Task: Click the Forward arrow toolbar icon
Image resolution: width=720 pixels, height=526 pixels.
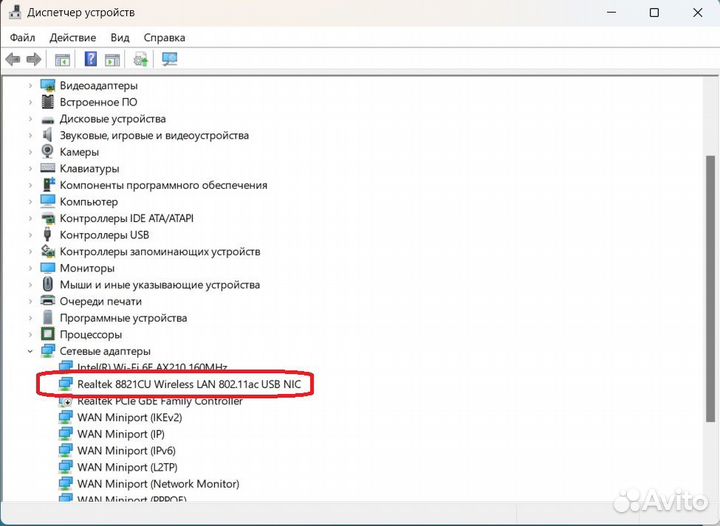Action: point(34,59)
